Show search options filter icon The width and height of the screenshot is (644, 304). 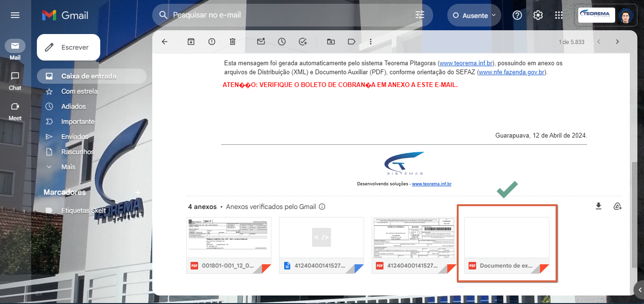pyautogui.click(x=420, y=15)
